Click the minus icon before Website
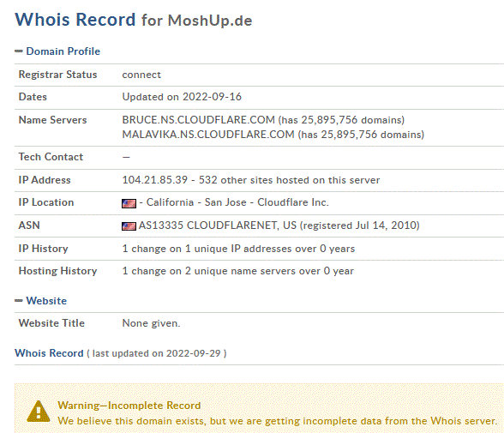 click(x=19, y=301)
